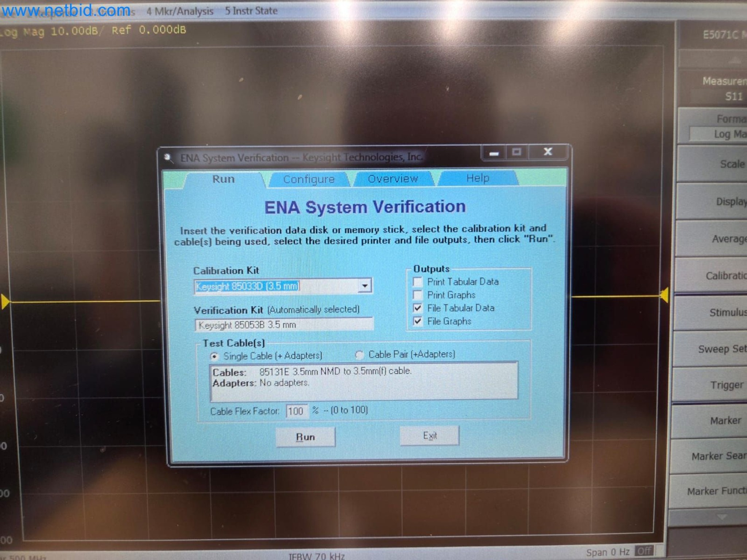
Task: Open the Overview tab
Action: [393, 179]
